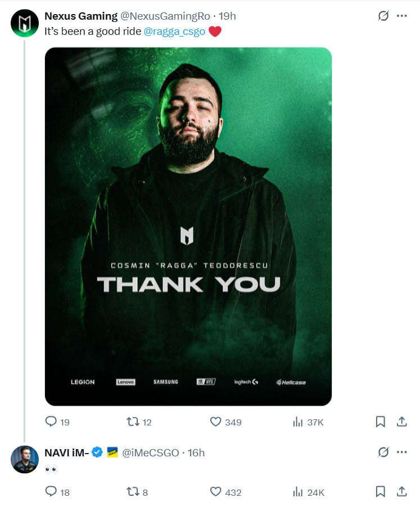Bookmark the Nexus Gaming tweet
The width and height of the screenshot is (420, 507).
pos(380,421)
